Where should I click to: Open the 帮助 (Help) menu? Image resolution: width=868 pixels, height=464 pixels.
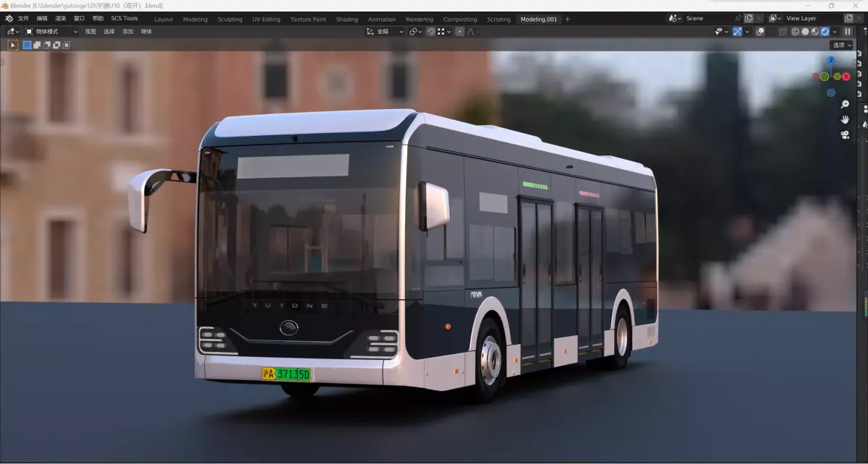coord(98,19)
